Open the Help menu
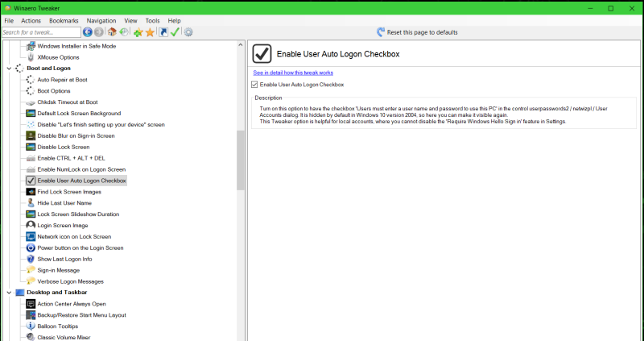The width and height of the screenshot is (644, 341). (174, 21)
